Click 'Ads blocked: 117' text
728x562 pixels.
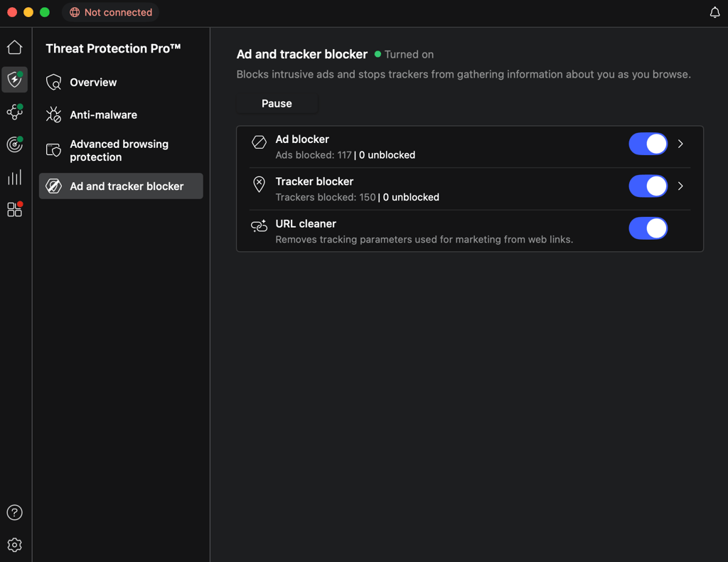click(x=314, y=155)
